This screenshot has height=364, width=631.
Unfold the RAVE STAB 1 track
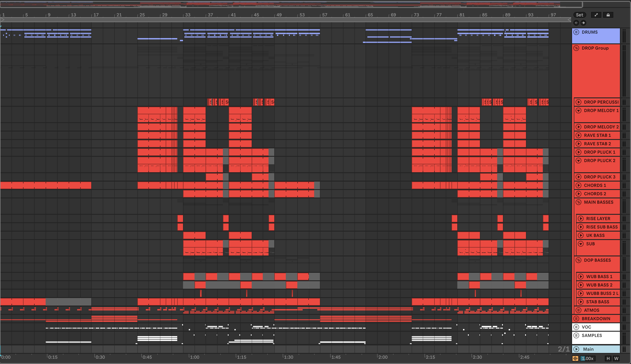[578, 135]
